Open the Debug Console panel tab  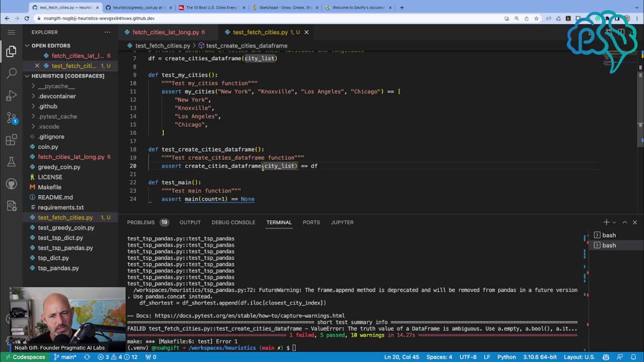tap(233, 222)
